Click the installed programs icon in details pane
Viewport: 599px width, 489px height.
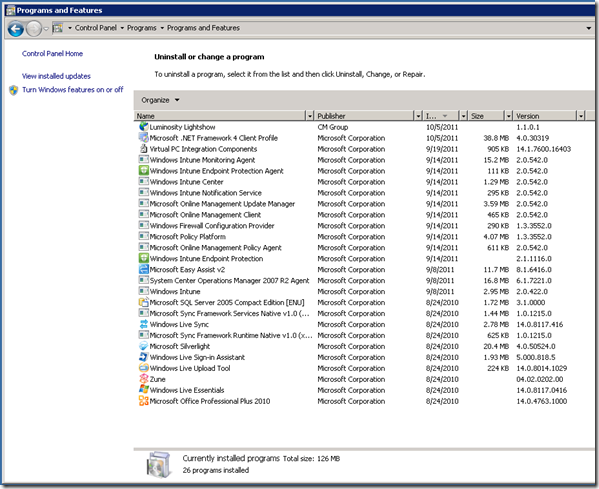click(x=159, y=464)
